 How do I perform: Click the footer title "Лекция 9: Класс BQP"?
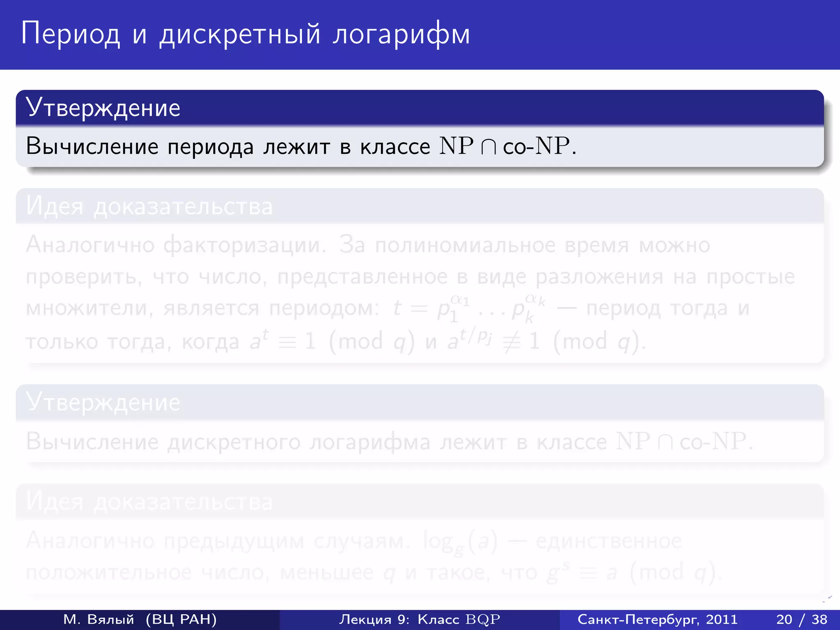coord(420,619)
